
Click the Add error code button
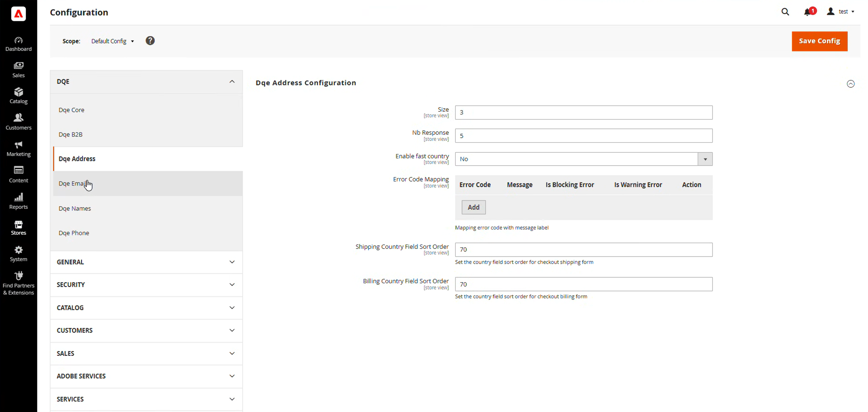[474, 207]
